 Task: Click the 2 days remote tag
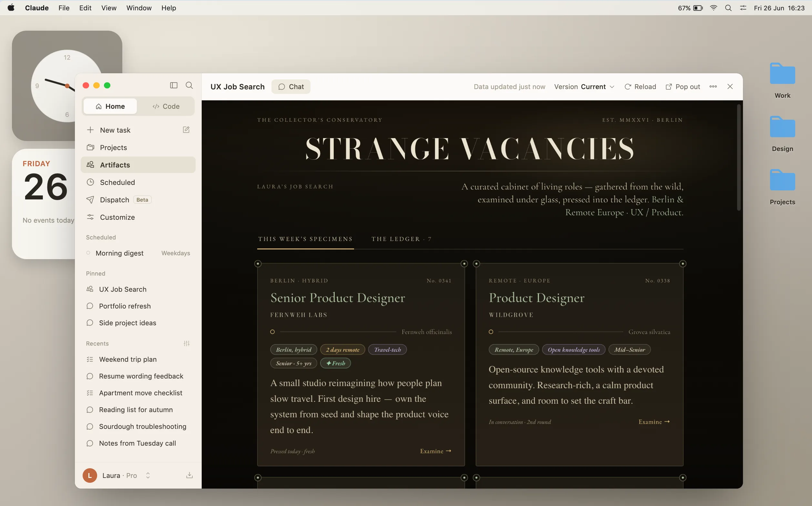pyautogui.click(x=342, y=349)
